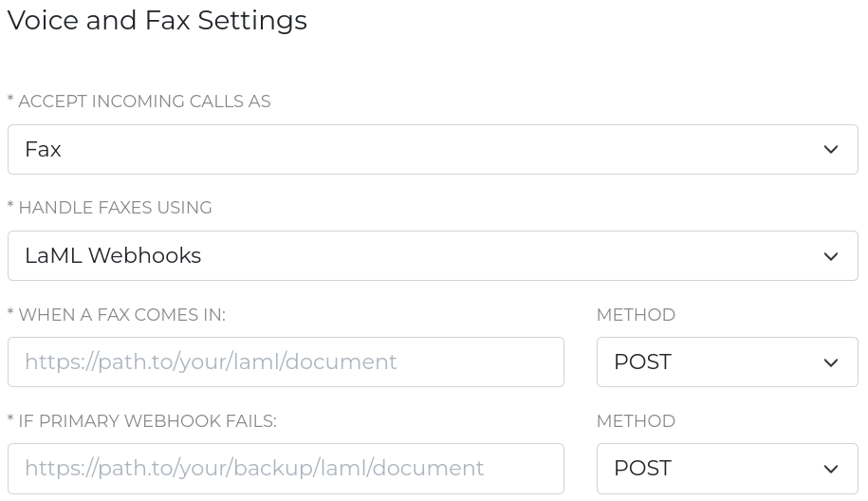Select the When a Fax Comes In label
The height and width of the screenshot is (501, 868).
tap(117, 315)
